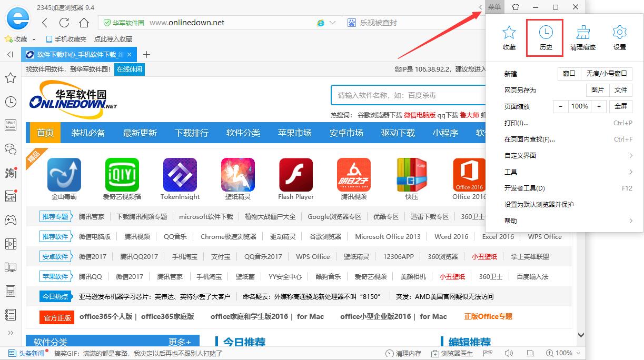644x360 pixels.
Task: Toggle reading mode icon in status bar
Action: pos(530,353)
